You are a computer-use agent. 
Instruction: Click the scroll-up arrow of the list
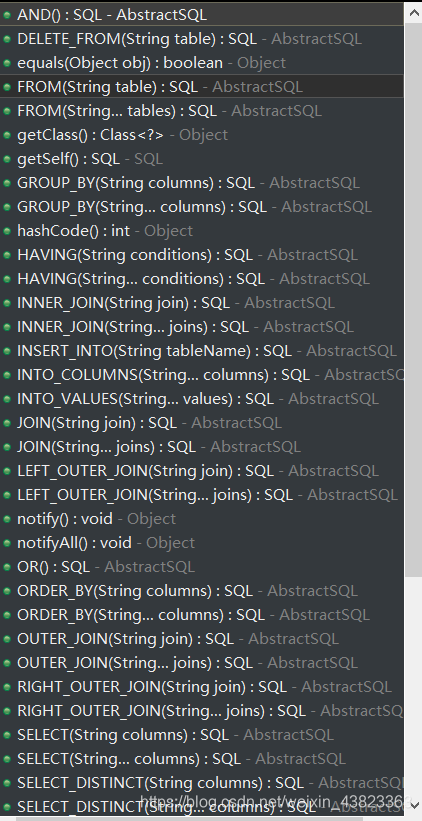(x=413, y=13)
